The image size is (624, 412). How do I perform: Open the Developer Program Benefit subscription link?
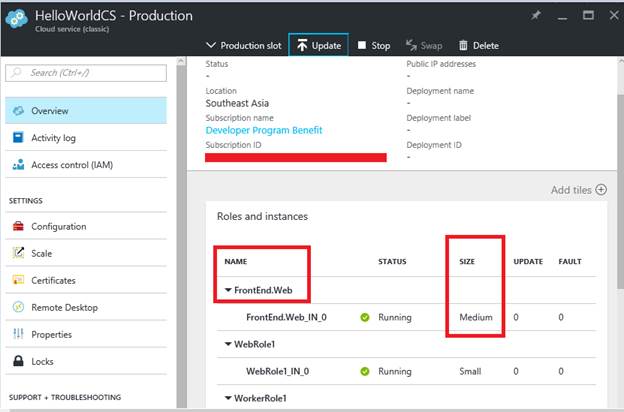[x=264, y=130]
